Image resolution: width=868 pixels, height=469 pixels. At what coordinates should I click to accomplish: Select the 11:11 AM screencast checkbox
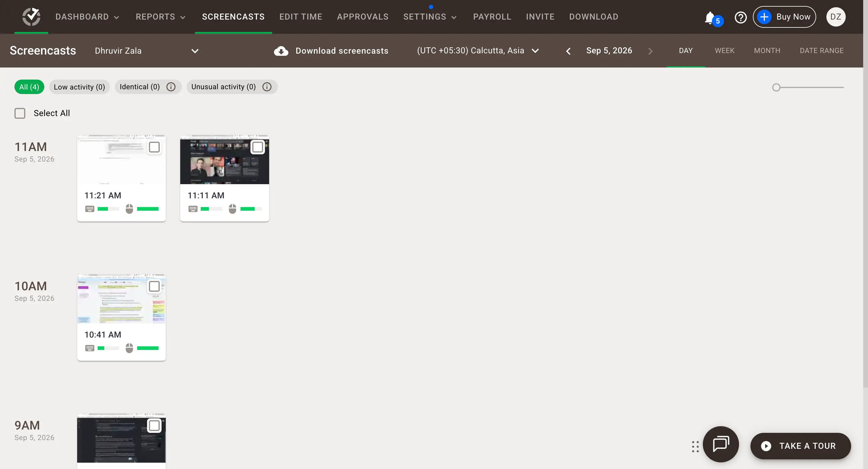pyautogui.click(x=257, y=147)
